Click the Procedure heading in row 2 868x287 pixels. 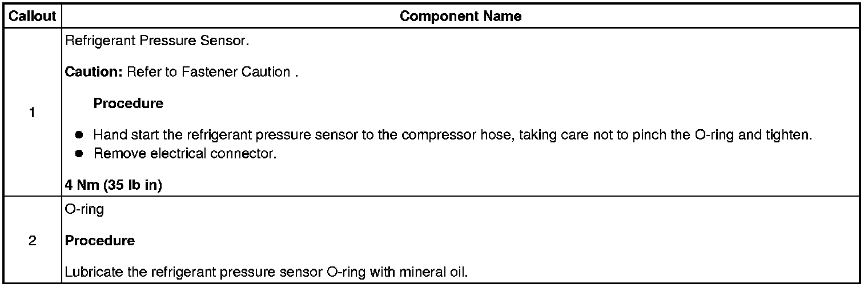click(100, 241)
